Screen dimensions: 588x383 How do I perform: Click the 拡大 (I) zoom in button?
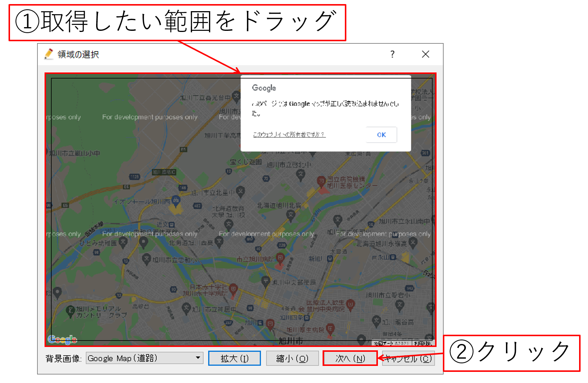click(x=235, y=358)
